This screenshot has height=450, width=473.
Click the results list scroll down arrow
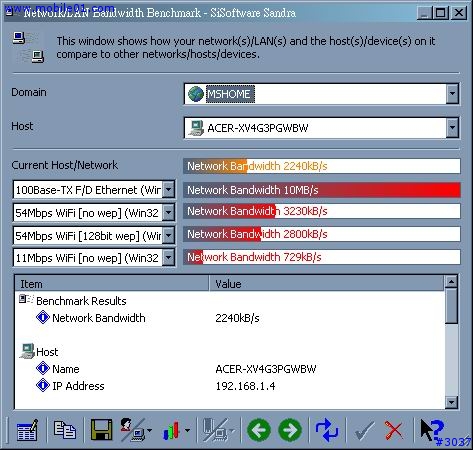451,402
